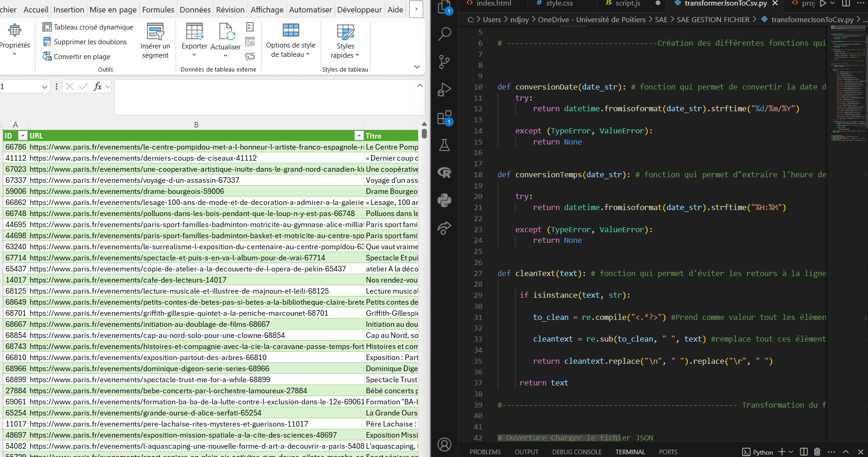This screenshot has width=868, height=457.
Task: Open Données ribbon tab
Action: [x=195, y=10]
